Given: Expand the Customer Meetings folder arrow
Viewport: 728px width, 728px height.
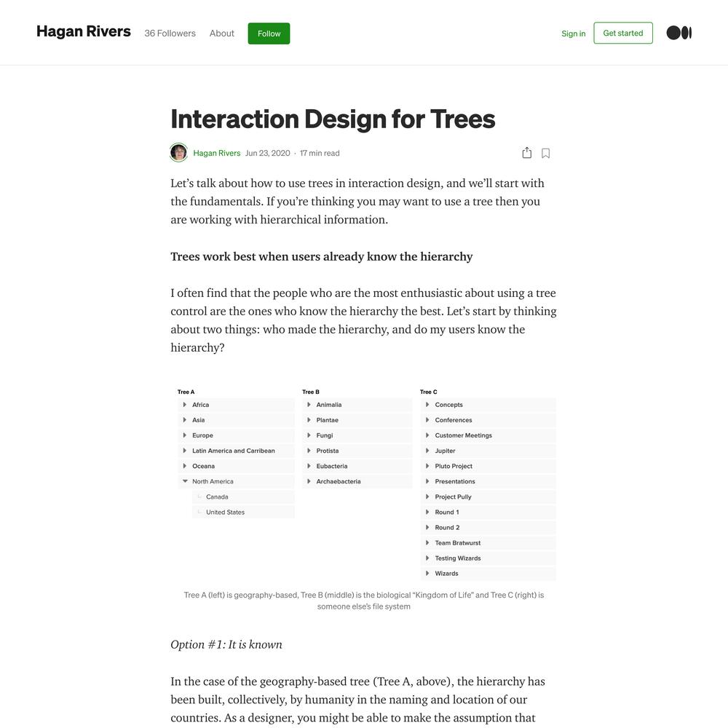Looking at the screenshot, I should tap(427, 435).
